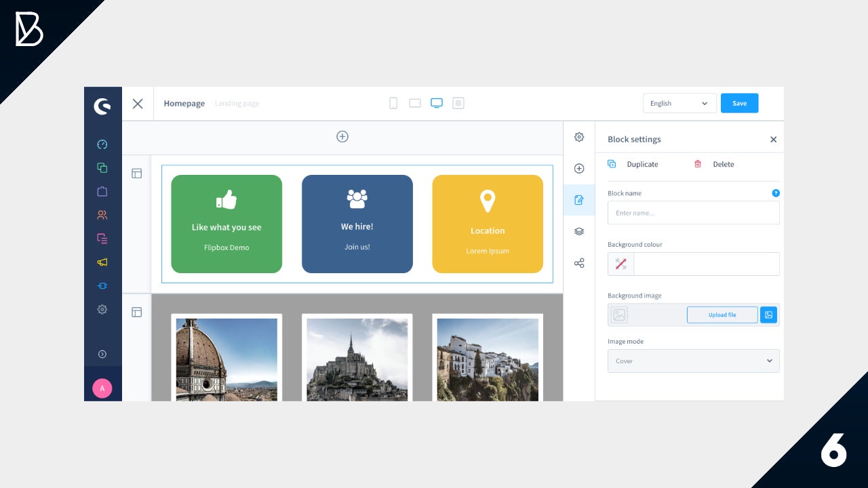Viewport: 868px width, 488px height.
Task: Click the Save button
Action: [739, 103]
